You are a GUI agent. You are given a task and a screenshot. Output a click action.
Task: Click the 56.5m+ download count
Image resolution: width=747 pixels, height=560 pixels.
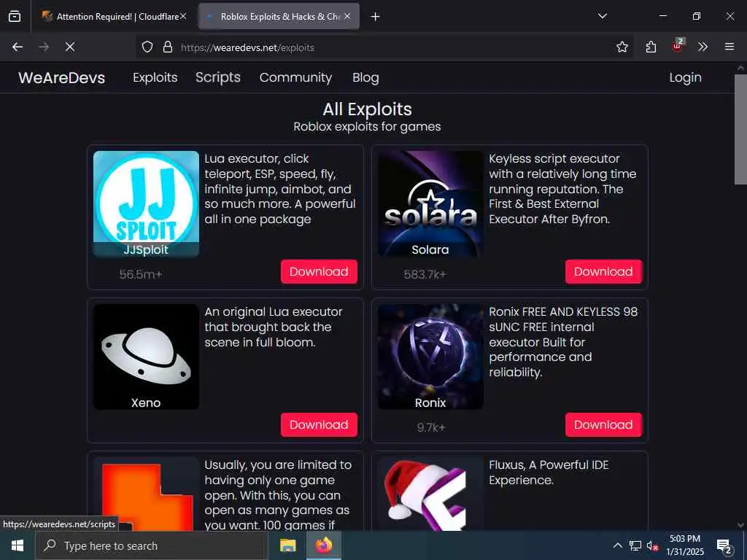point(141,274)
